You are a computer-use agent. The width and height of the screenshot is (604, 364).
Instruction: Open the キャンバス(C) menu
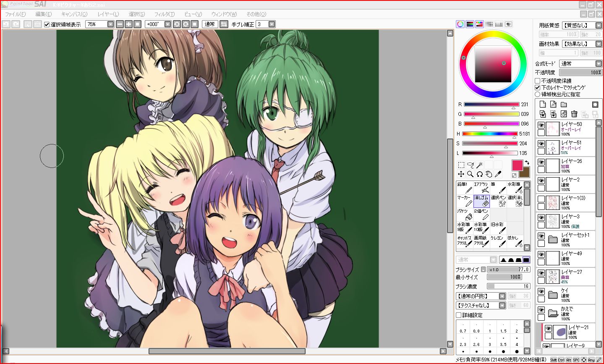pyautogui.click(x=74, y=14)
